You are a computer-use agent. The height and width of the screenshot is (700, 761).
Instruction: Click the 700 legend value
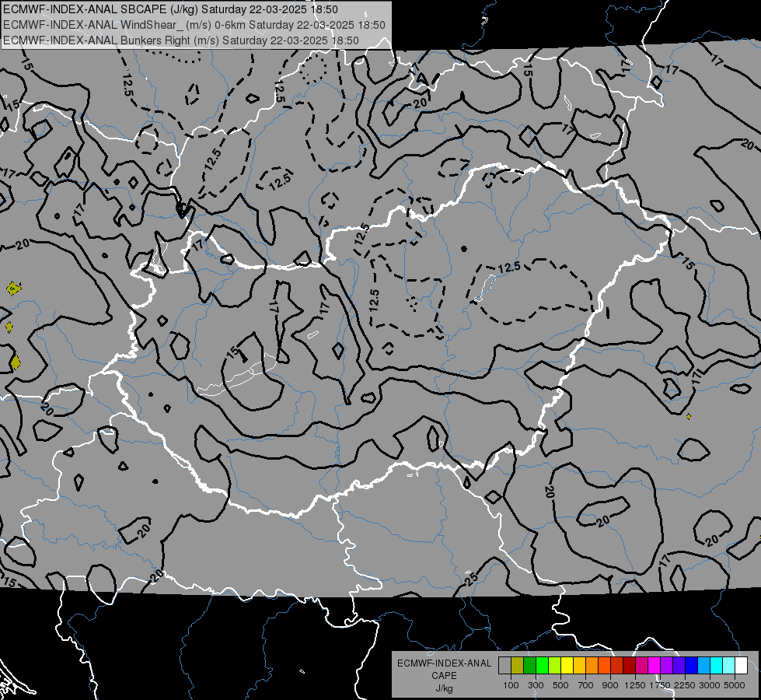click(x=586, y=685)
